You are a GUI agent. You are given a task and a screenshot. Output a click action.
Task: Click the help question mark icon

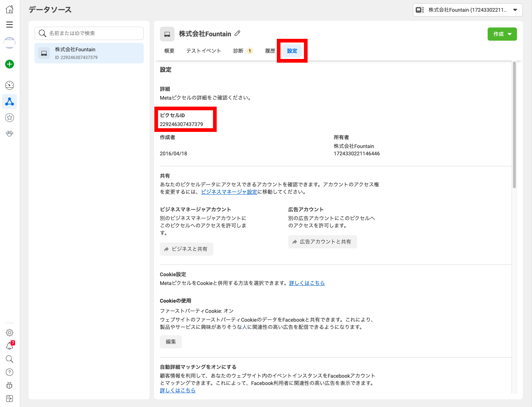point(10,372)
